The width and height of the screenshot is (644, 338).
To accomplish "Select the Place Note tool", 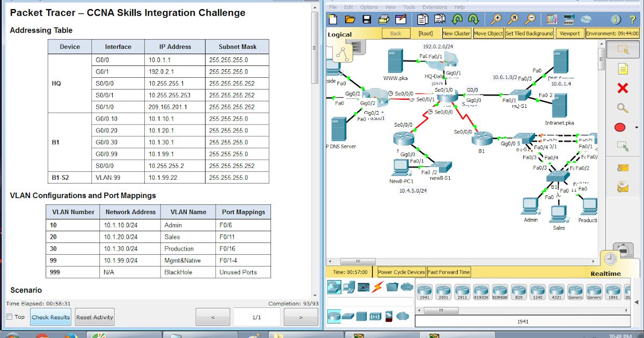I will [620, 69].
